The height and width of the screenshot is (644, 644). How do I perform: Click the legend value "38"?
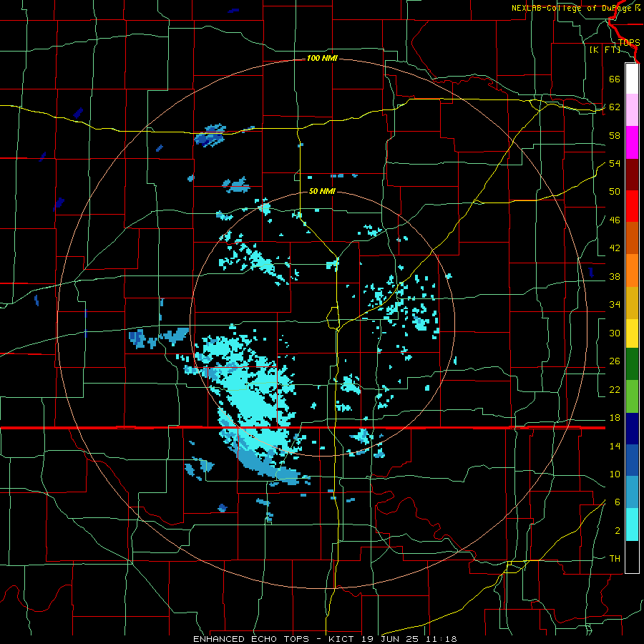point(615,276)
